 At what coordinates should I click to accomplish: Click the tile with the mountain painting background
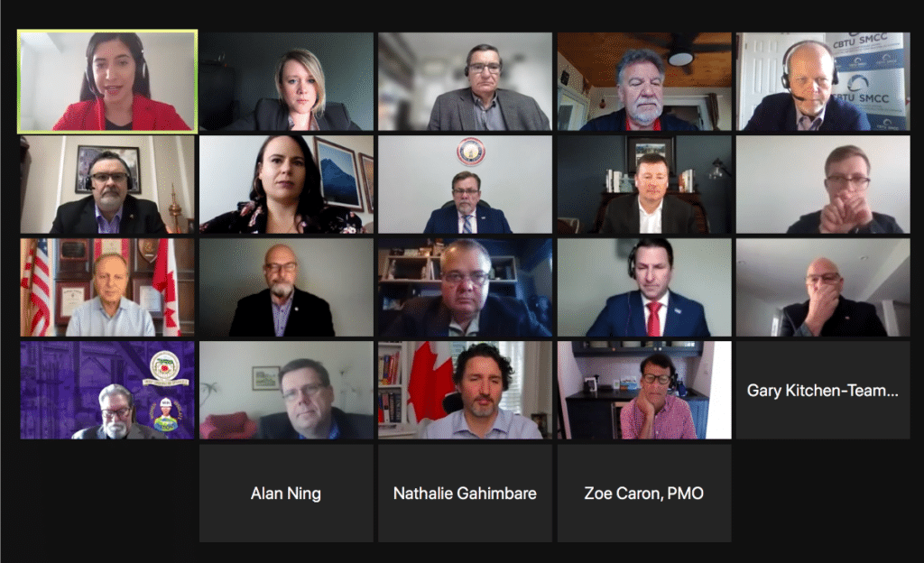click(286, 184)
